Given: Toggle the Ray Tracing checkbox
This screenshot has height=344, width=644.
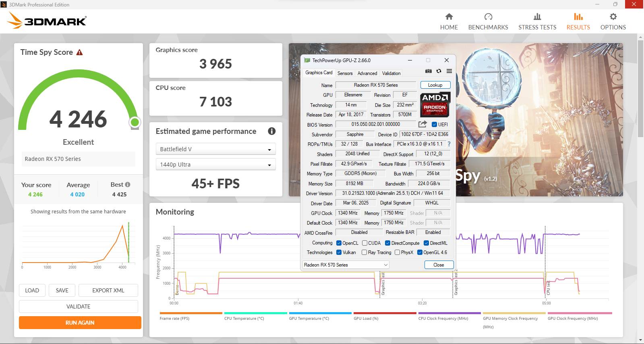Looking at the screenshot, I should click(364, 252).
